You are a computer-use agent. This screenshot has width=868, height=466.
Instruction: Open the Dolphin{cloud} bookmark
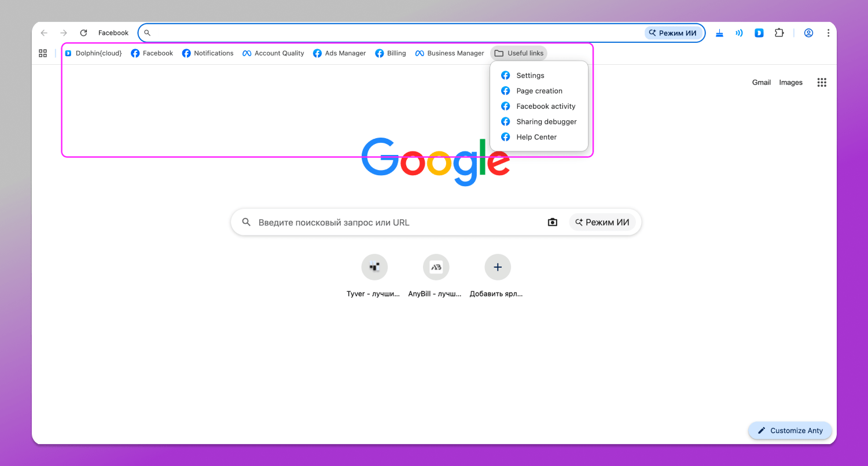point(93,53)
